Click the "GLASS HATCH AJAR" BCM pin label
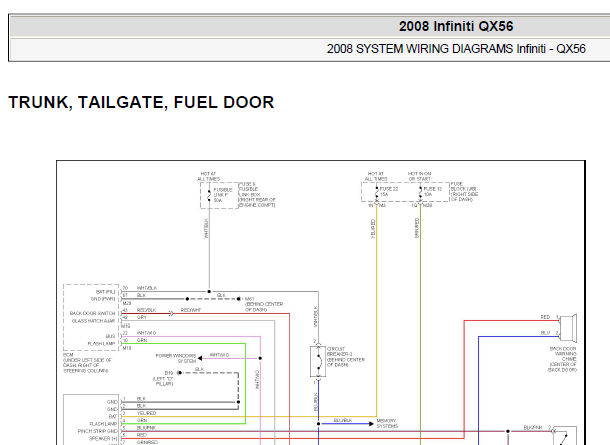 93,321
